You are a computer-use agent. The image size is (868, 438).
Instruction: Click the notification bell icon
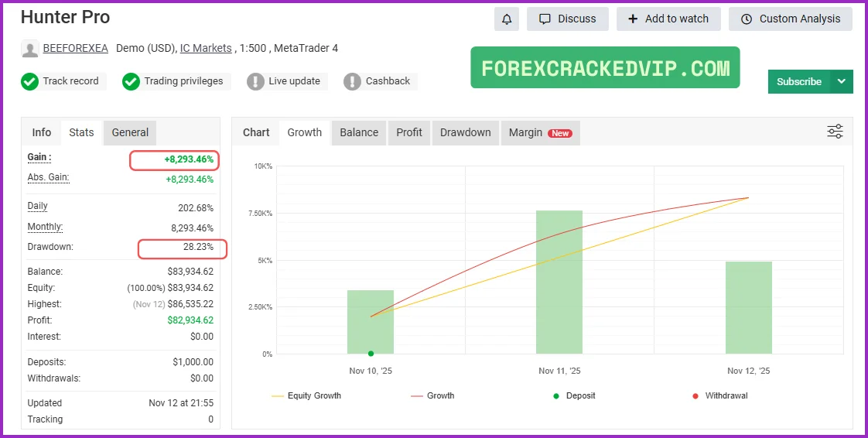tap(507, 19)
